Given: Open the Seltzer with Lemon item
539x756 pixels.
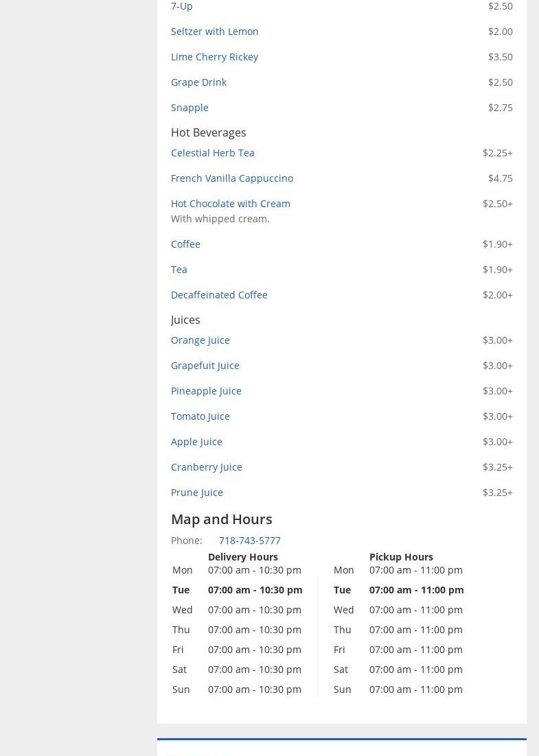Looking at the screenshot, I should pyautogui.click(x=214, y=32).
